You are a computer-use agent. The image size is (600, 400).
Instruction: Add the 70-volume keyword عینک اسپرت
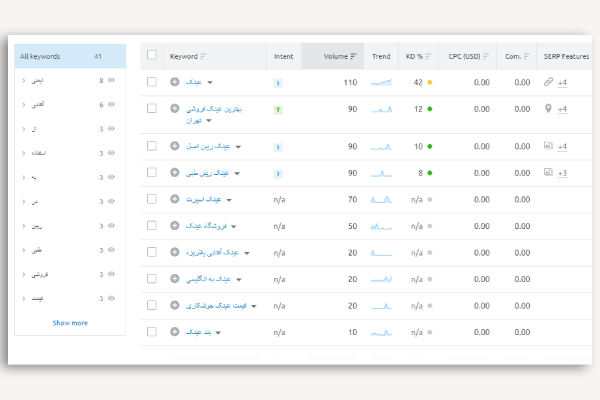click(x=174, y=199)
